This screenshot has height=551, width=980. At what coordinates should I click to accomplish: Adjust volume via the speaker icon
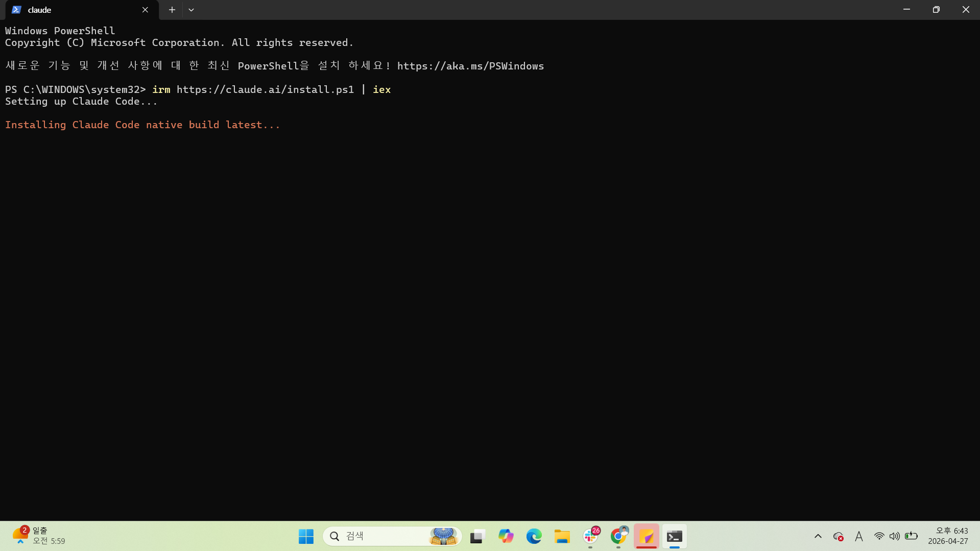click(x=895, y=536)
